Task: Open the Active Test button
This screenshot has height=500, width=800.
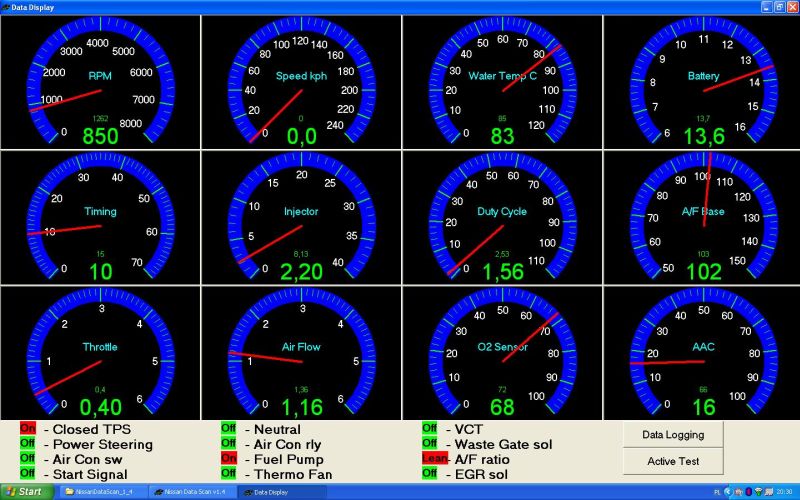Action: tap(673, 461)
